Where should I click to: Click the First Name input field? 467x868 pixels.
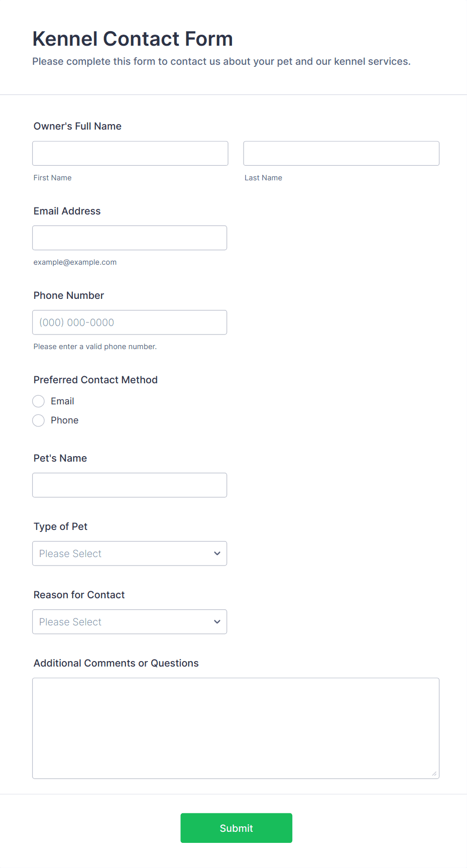(x=130, y=153)
